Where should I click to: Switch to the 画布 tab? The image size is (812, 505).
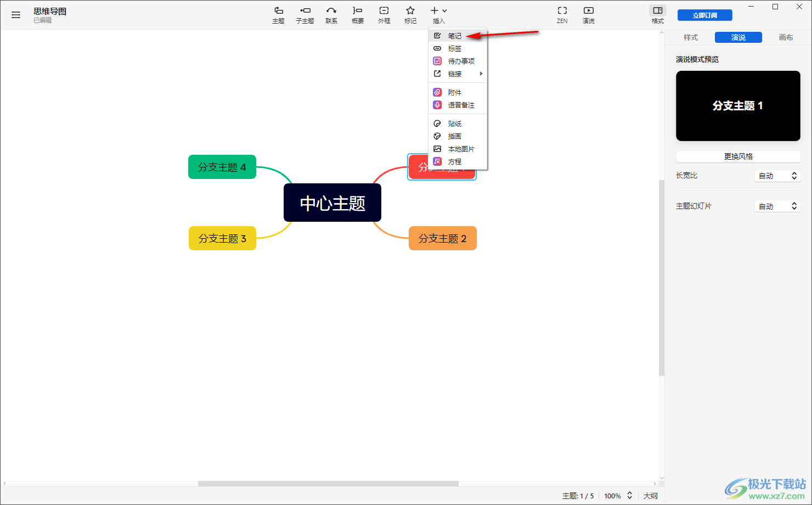click(x=786, y=37)
